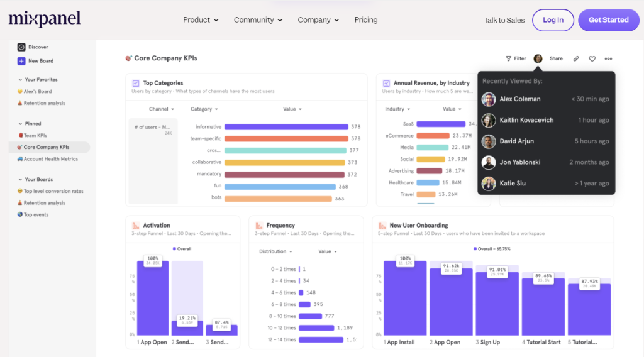Click the Filter funnel icon

coord(508,58)
